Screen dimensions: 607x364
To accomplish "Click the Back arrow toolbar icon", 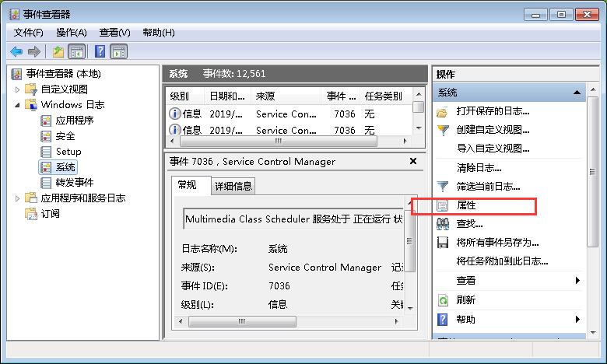I will 16,51.
